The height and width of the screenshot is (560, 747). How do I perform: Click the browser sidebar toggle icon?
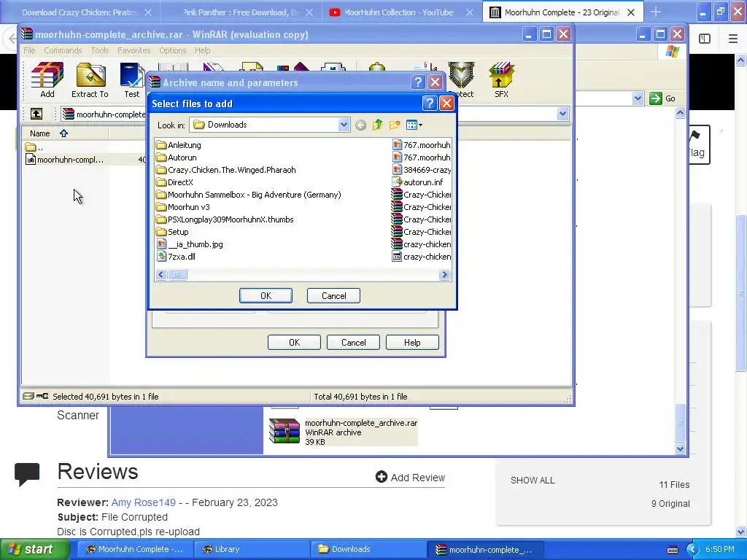pyautogui.click(x=705, y=39)
